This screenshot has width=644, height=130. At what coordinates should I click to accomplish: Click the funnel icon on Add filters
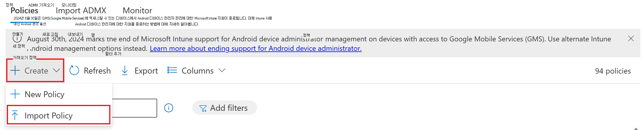point(203,108)
